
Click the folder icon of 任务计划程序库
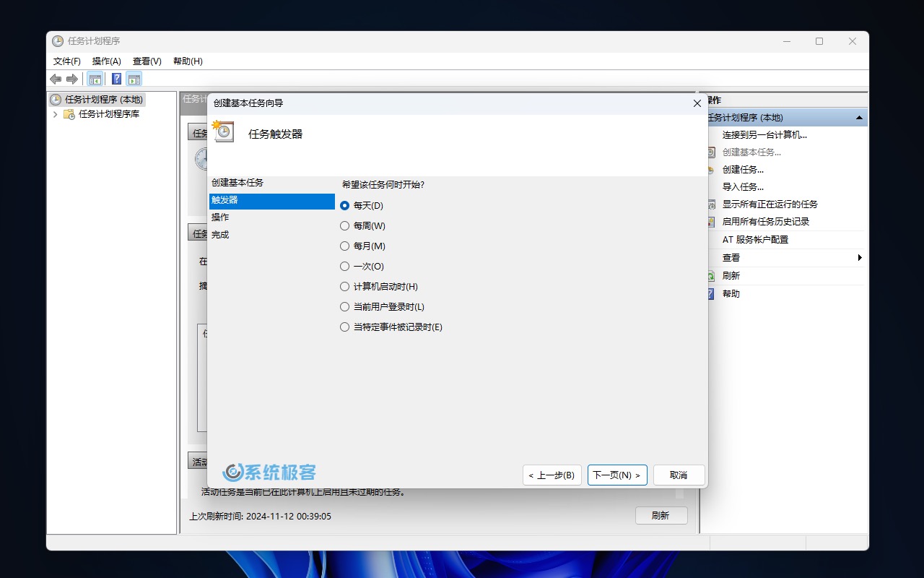pos(69,114)
